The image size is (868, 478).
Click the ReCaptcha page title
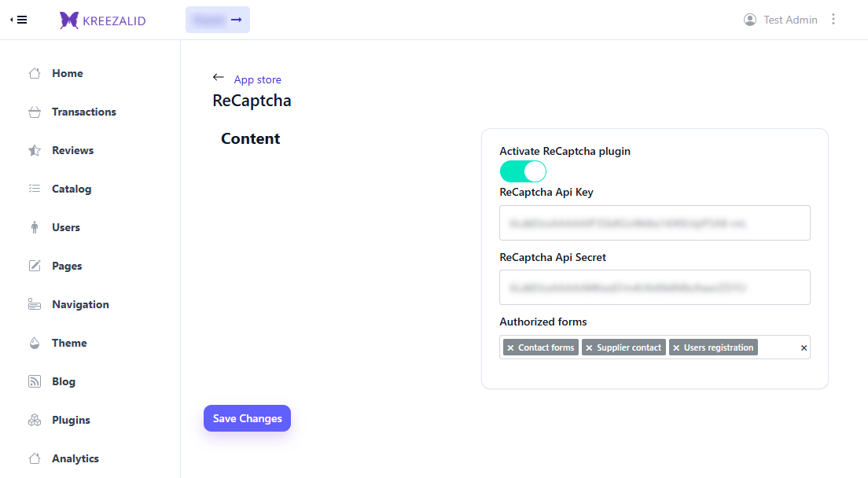[252, 101]
